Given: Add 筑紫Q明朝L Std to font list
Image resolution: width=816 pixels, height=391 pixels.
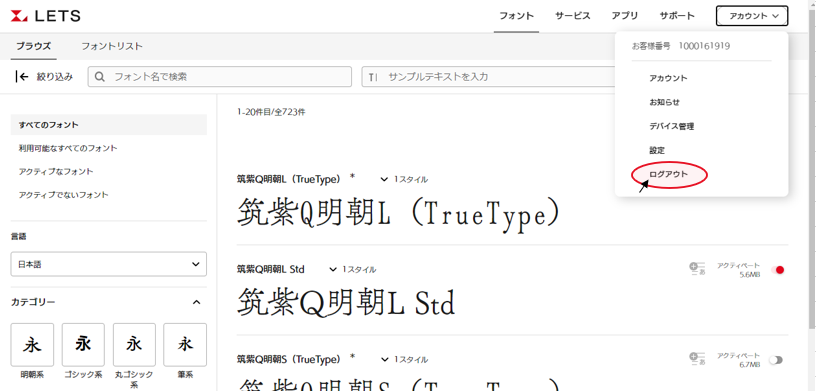Looking at the screenshot, I should pos(697,269).
